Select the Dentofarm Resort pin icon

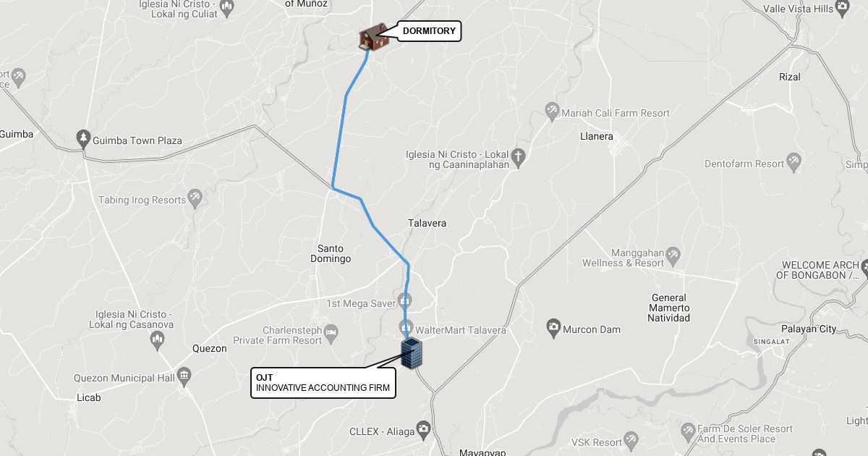[794, 161]
